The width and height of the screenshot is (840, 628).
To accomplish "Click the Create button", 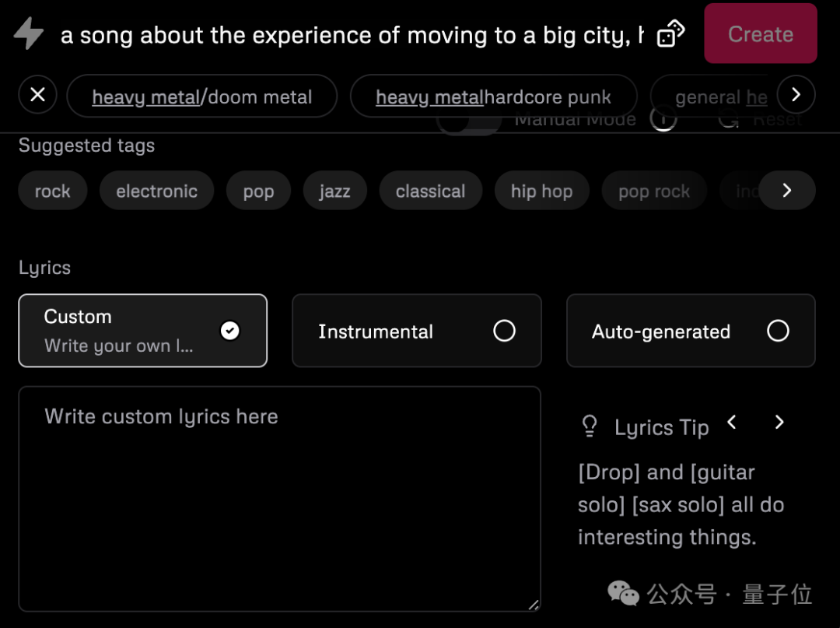I will coord(760,33).
